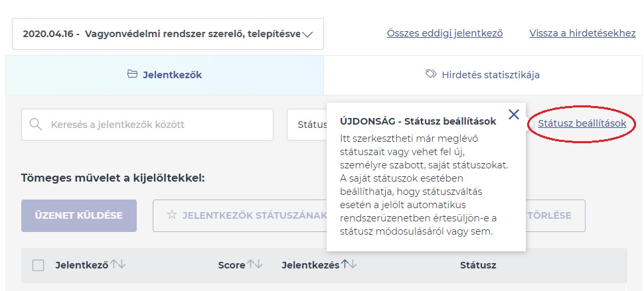Screen dimensions: 644x291
Task: Close the Státusz beállítások tooltip
Action: (513, 115)
